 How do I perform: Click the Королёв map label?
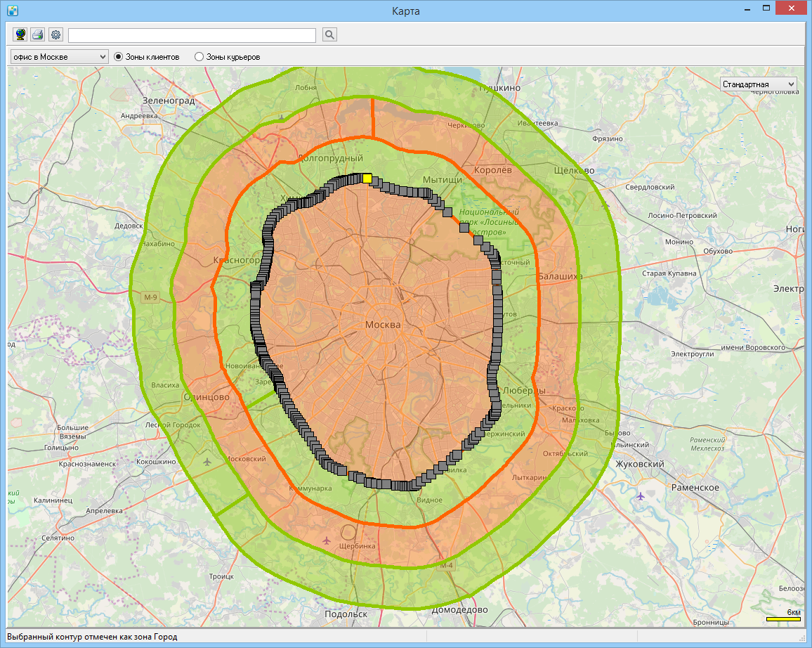(493, 170)
